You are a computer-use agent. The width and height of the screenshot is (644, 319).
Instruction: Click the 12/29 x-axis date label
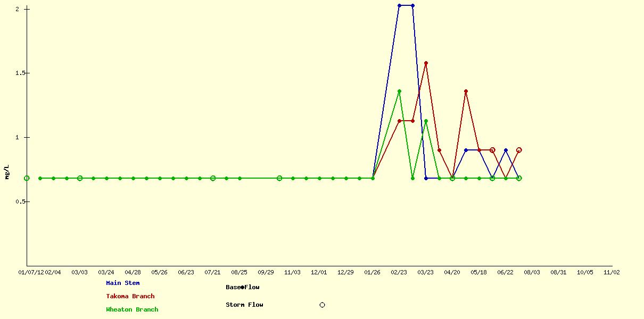[x=345, y=272]
